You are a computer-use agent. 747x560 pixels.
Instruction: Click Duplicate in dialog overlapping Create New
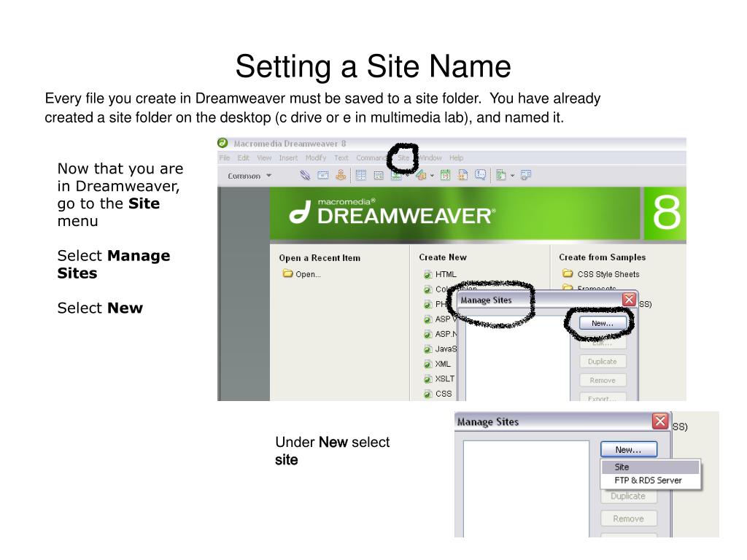pos(603,362)
